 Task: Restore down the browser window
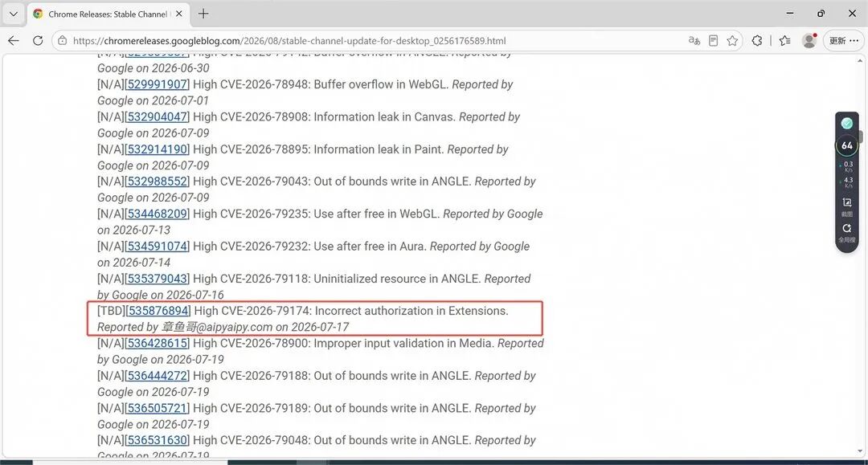coord(821,14)
